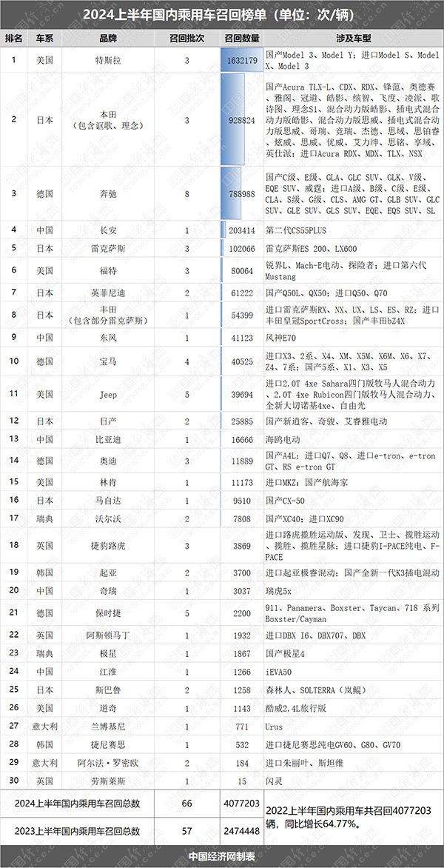
Task: Click the brand cell '斯巴鲁'
Action: pos(108,691)
